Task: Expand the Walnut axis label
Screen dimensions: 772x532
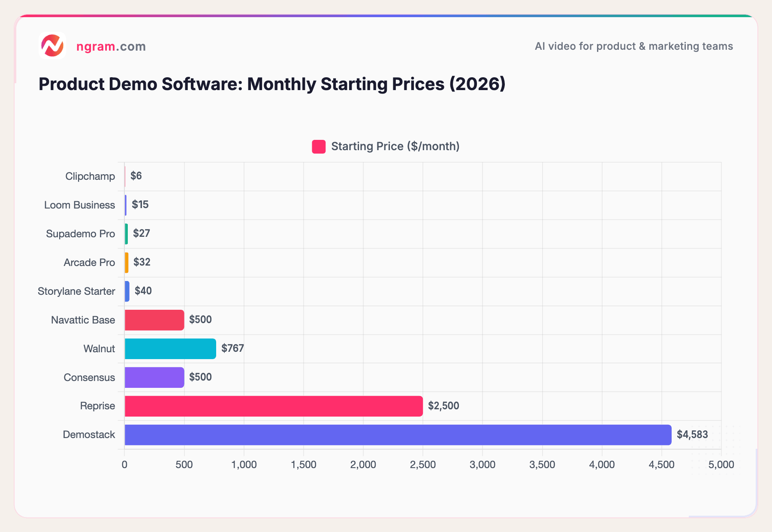Action: point(99,348)
